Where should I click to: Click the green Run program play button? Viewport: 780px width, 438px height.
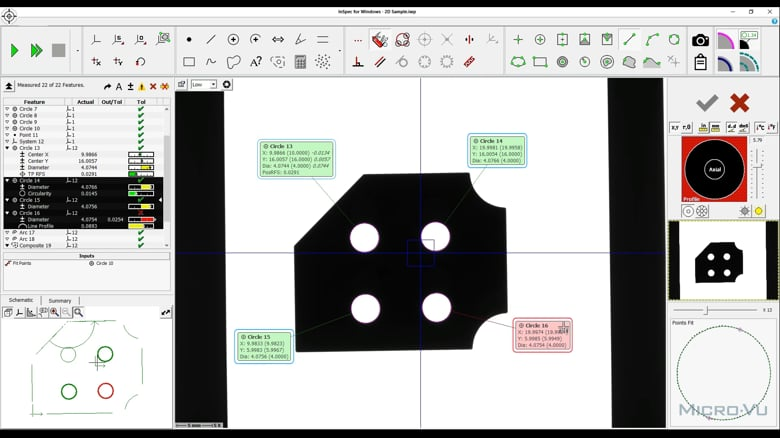pos(14,50)
